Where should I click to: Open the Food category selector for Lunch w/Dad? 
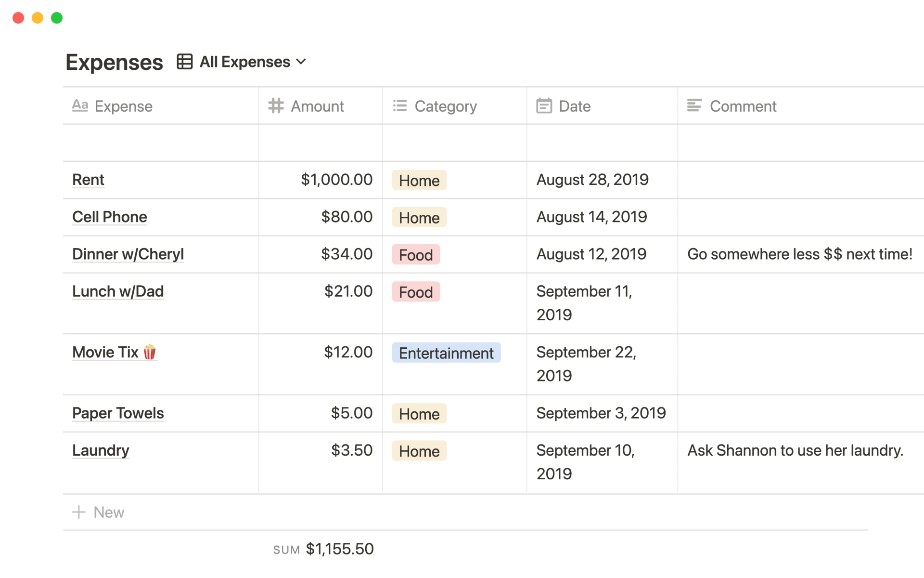[415, 291]
